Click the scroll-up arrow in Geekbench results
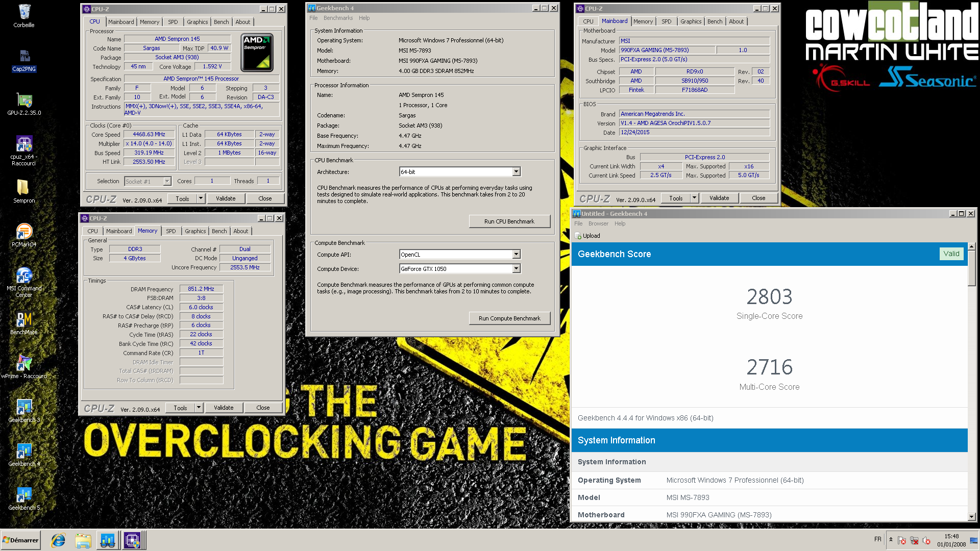980x551 pixels. click(971, 246)
